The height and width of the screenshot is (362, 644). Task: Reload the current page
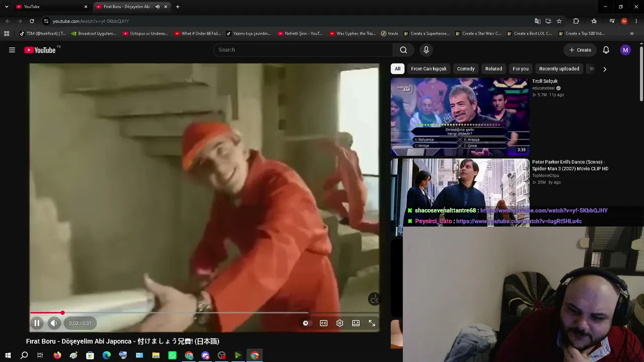[x=32, y=21]
